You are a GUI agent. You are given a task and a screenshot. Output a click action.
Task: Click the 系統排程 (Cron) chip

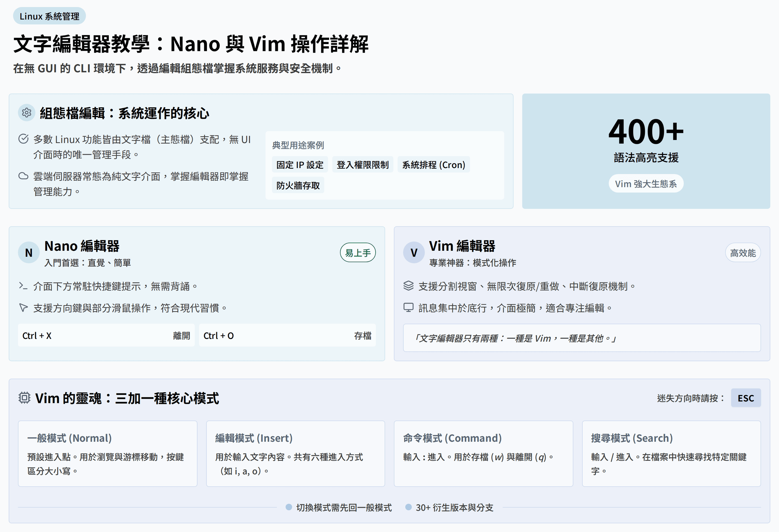click(x=433, y=165)
